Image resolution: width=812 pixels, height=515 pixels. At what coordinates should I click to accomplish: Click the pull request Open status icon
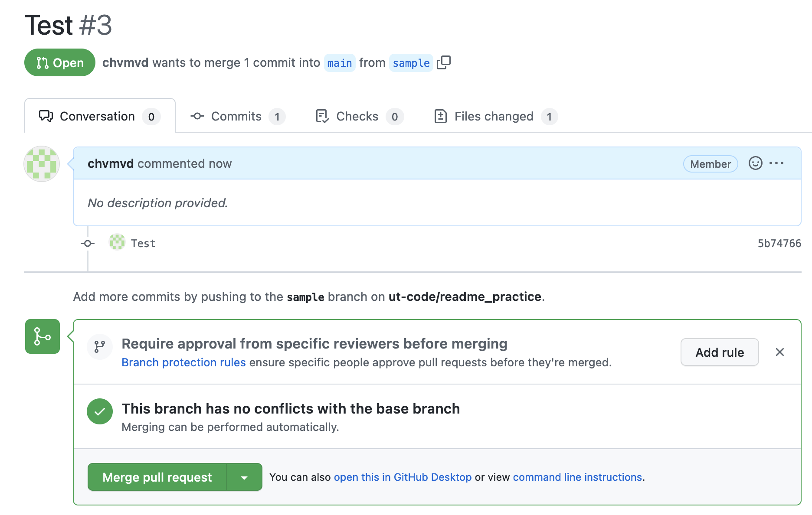[43, 62]
